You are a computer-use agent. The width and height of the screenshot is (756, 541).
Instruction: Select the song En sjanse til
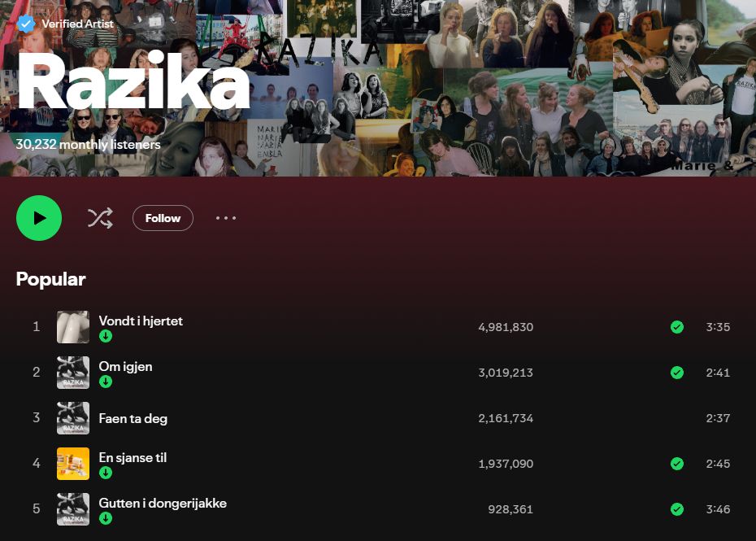tap(133, 457)
